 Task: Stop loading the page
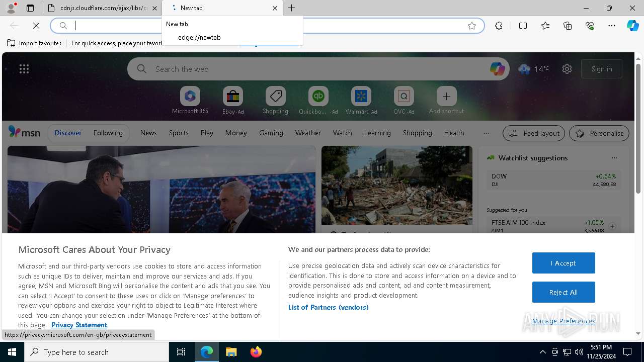36,26
